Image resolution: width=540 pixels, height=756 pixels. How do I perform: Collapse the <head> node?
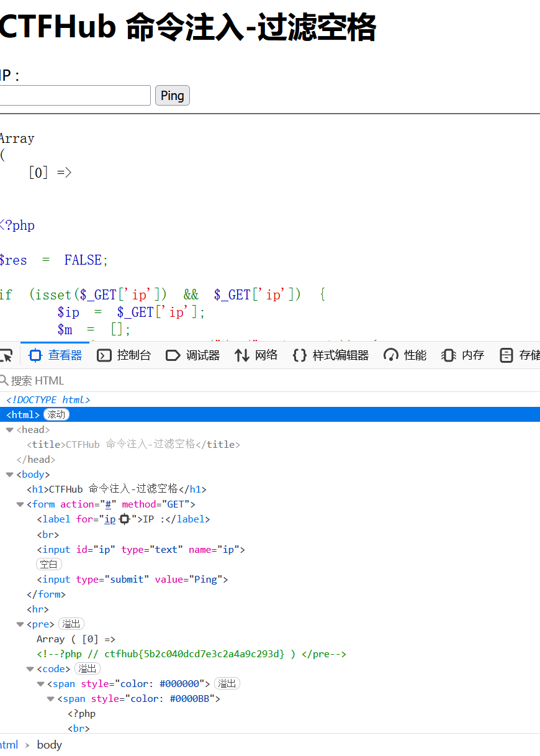click(9, 430)
